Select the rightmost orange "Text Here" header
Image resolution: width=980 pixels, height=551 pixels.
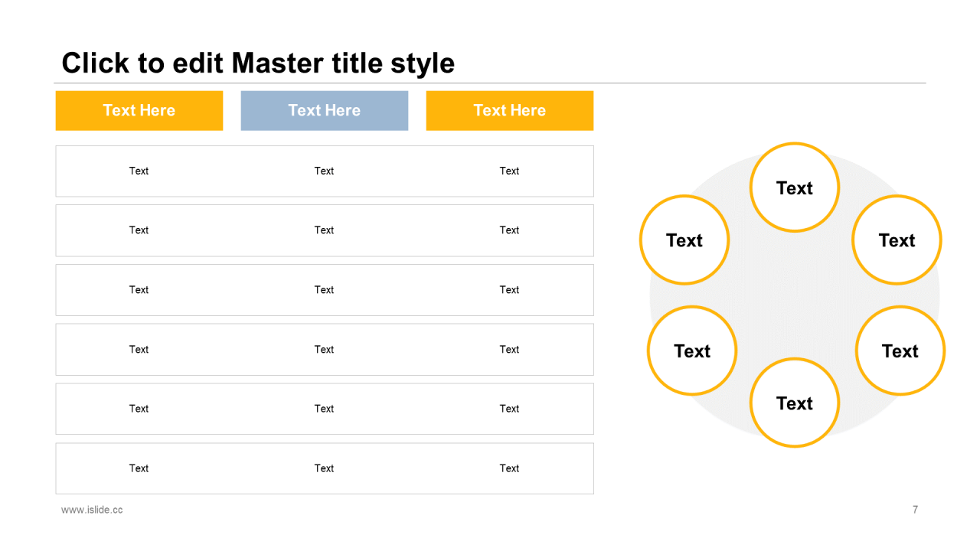[x=509, y=110]
